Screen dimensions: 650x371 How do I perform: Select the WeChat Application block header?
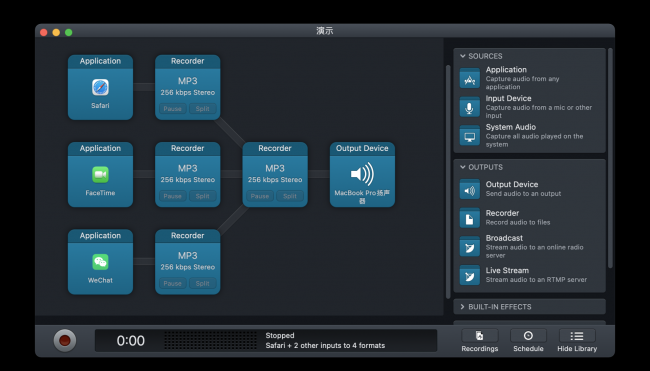[100, 235]
